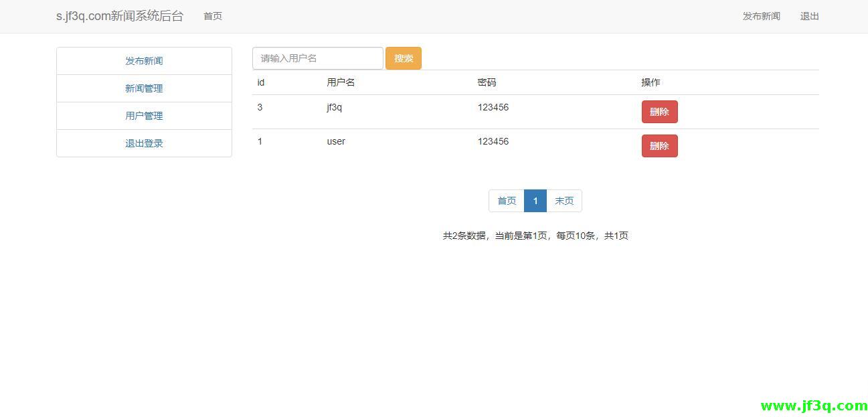The height and width of the screenshot is (417, 868).
Task: Click the 密码 column header
Action: (487, 82)
